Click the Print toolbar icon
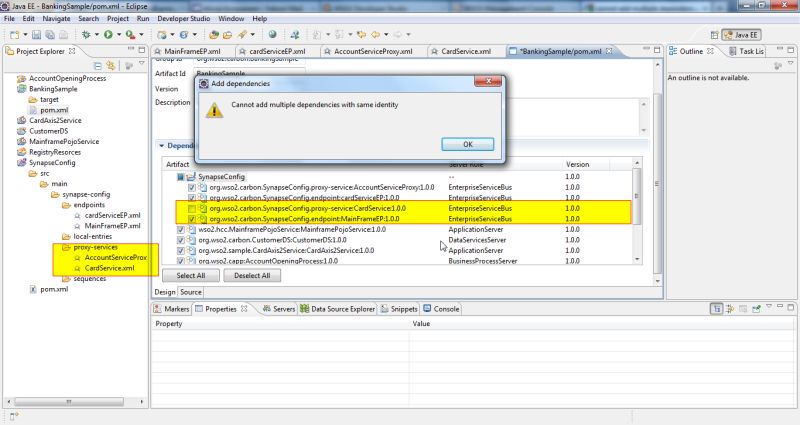Screen dimensions: 800x425 point(63,35)
